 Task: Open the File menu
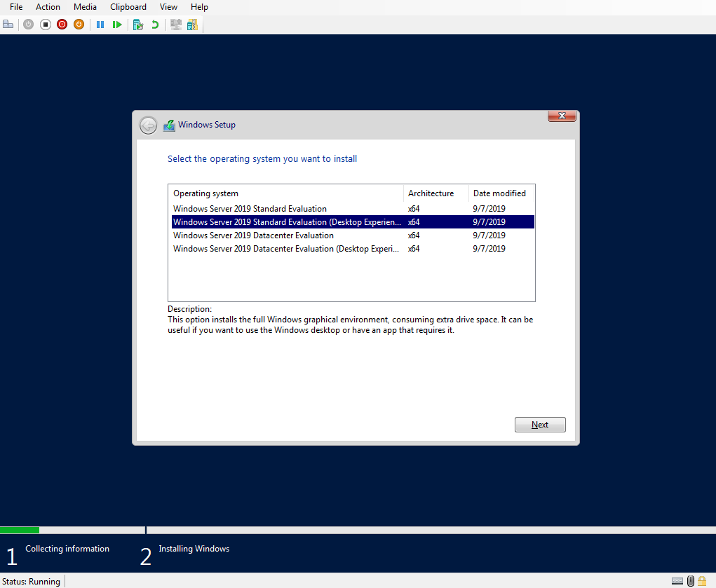click(x=16, y=7)
